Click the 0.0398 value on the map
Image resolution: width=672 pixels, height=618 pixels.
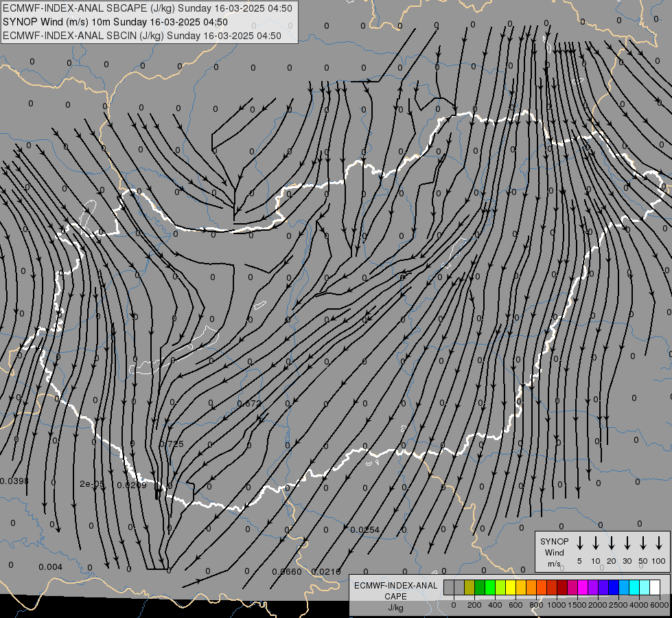(14, 481)
